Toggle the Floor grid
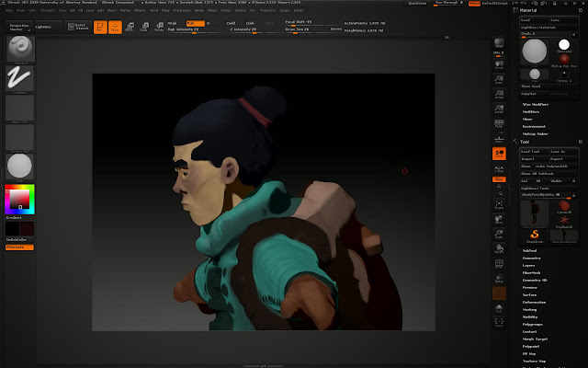588x368 pixels. tap(499, 139)
